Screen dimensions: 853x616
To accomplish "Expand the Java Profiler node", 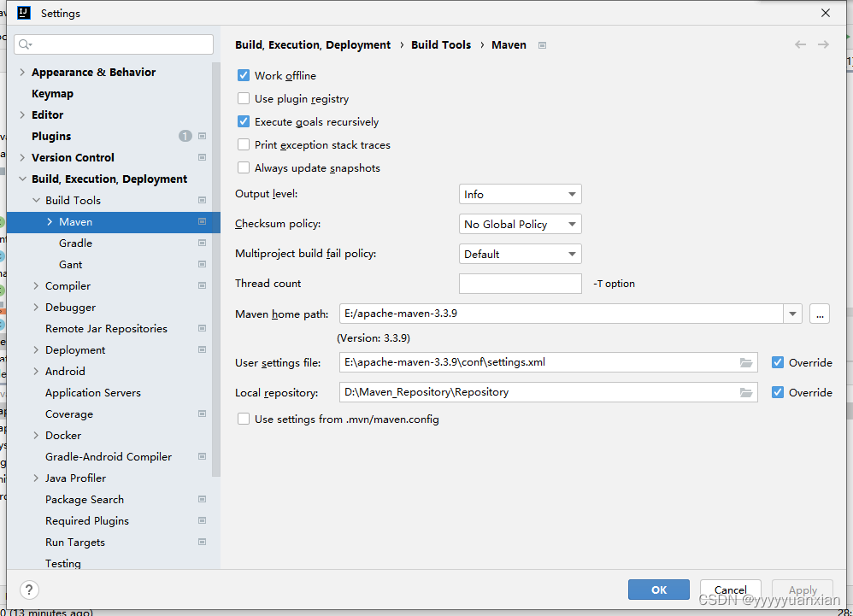I will (36, 478).
